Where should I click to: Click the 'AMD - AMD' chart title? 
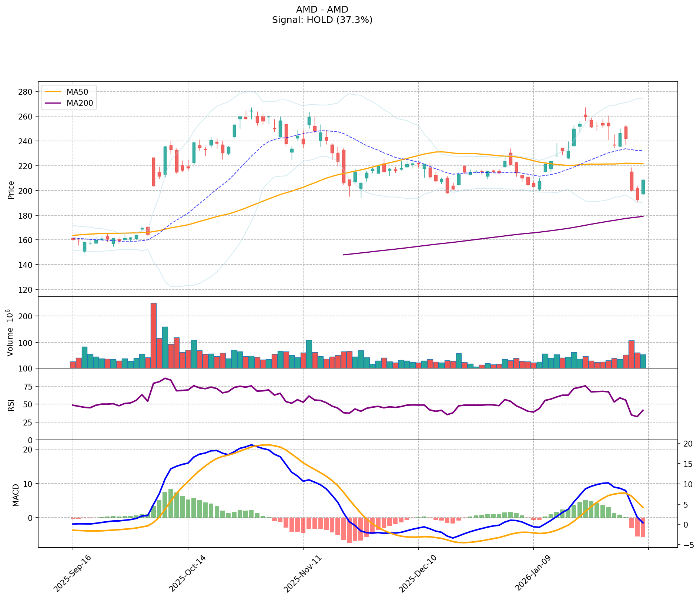tap(322, 10)
